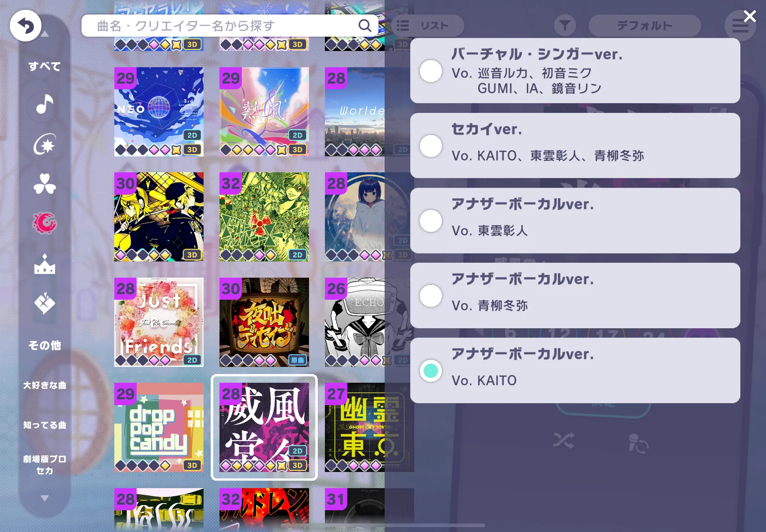Click 3D badge on drop pop candy
Viewport: 766px width, 532px height.
pyautogui.click(x=192, y=465)
